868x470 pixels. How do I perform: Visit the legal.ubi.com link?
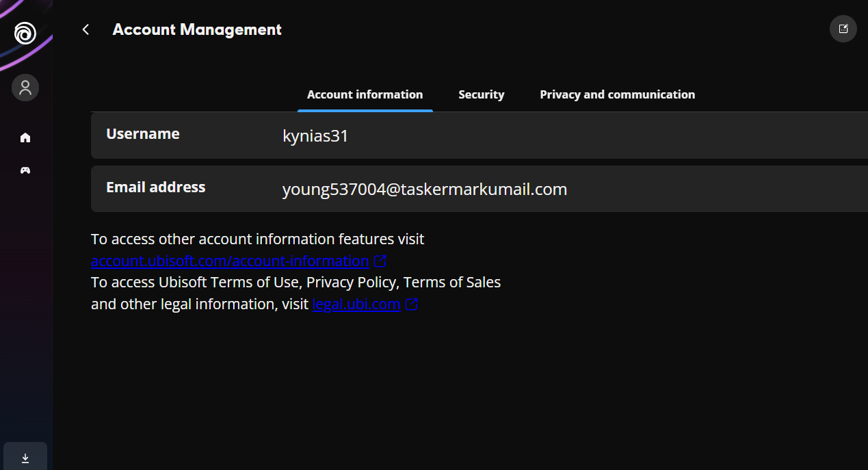pyautogui.click(x=356, y=304)
